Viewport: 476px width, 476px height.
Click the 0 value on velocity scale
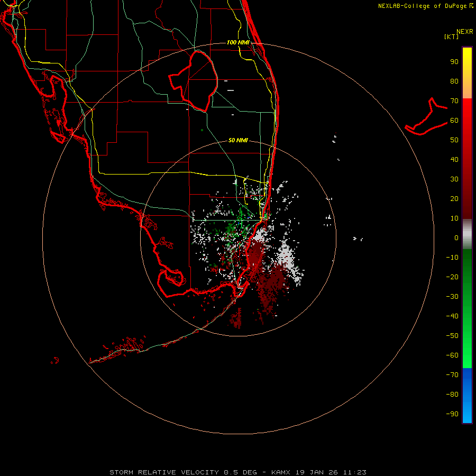point(456,237)
